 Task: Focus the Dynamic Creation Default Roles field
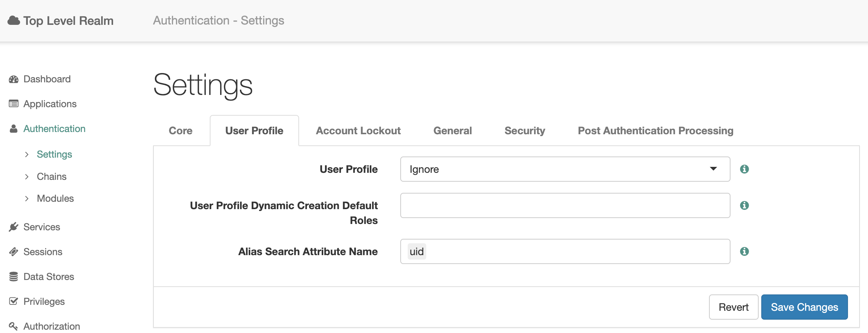565,205
